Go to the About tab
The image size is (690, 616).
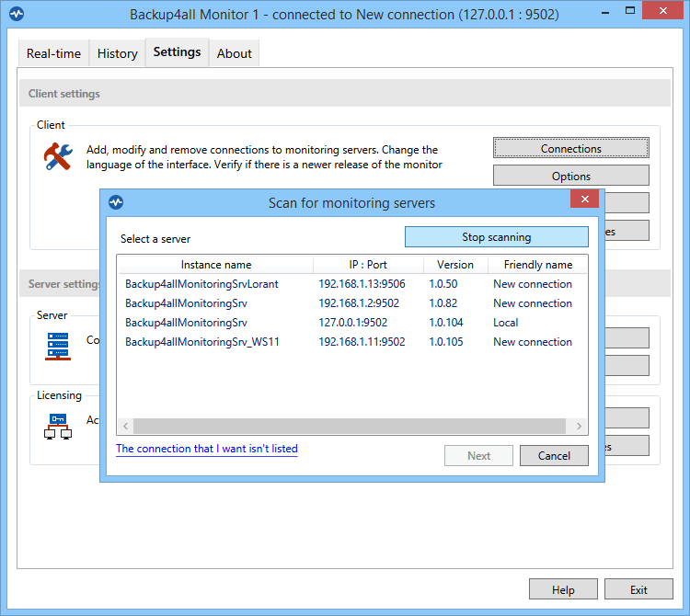(x=234, y=53)
